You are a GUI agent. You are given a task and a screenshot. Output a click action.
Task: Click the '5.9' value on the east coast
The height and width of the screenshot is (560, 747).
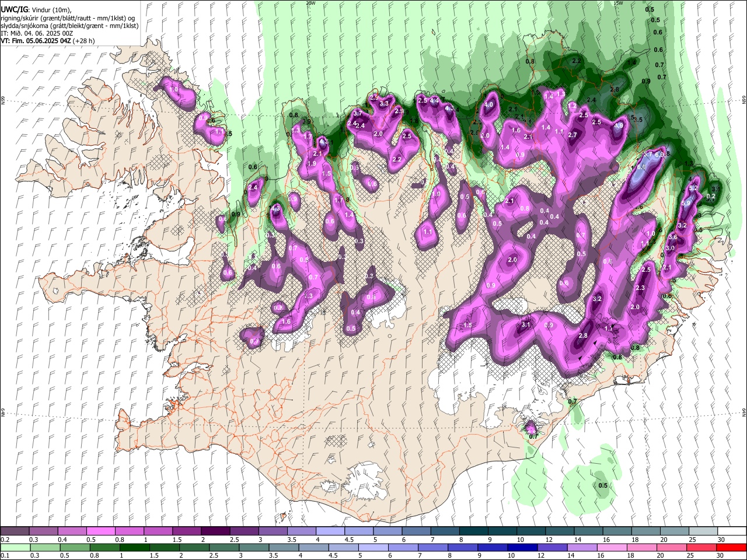coord(686,203)
